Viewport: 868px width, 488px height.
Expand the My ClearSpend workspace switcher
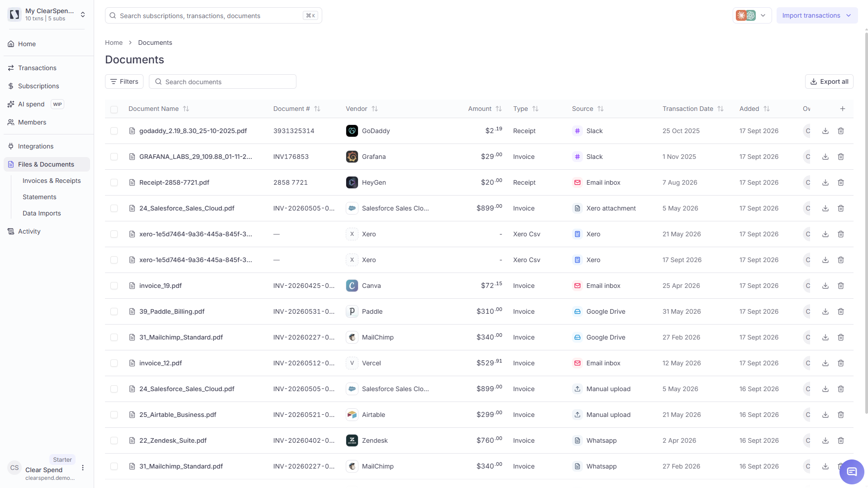[83, 14]
